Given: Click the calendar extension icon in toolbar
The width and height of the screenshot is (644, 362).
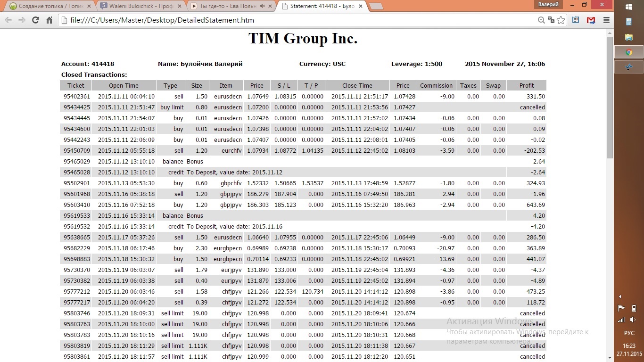Looking at the screenshot, I should [576, 20].
